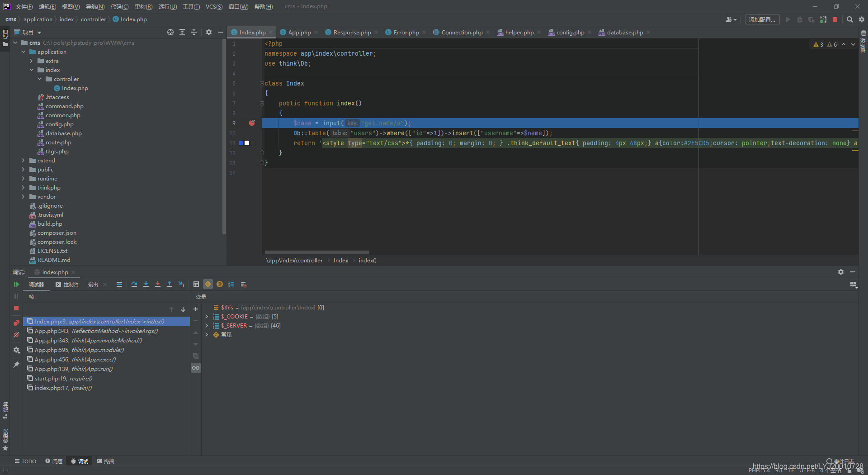Image resolution: width=868 pixels, height=475 pixels.
Task: Open Evaluate Expression calculator icon
Action: coord(196,285)
